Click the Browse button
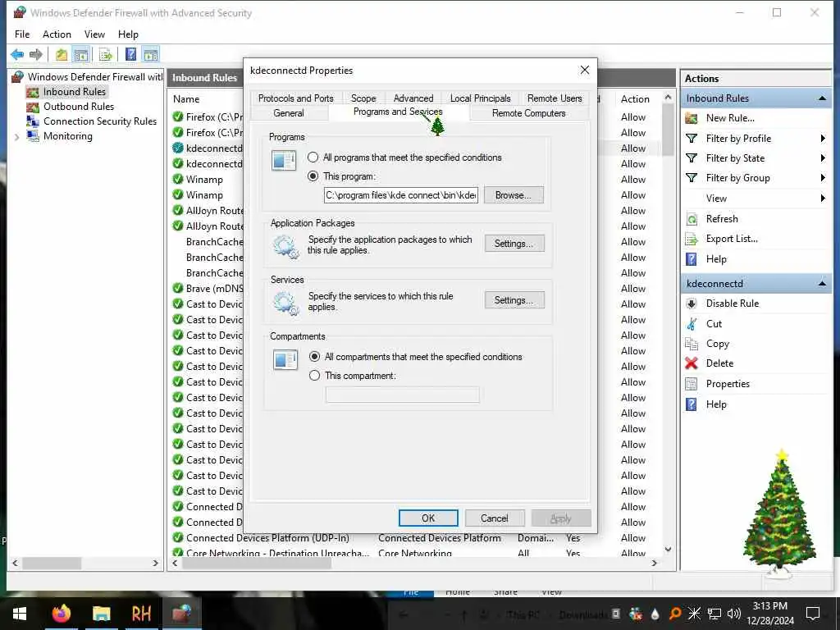This screenshot has width=840, height=630. (x=514, y=195)
